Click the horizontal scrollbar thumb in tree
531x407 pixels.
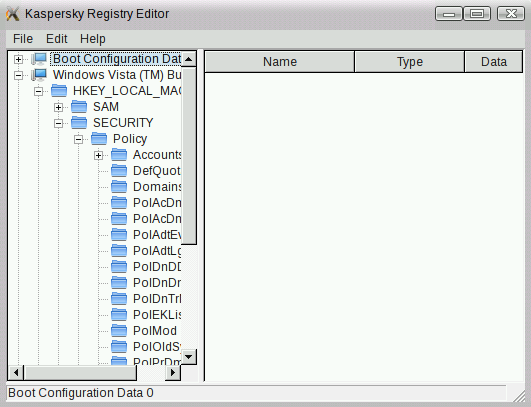[80, 372]
